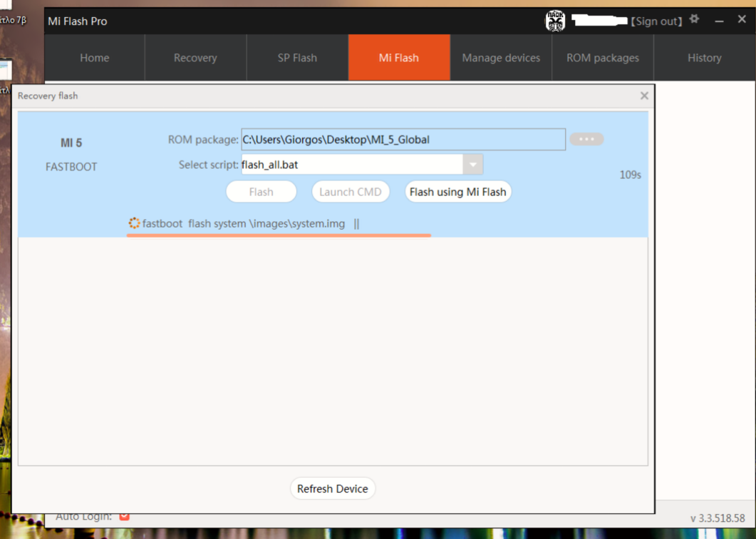Click the Refresh Device button
This screenshot has height=539, width=756.
click(x=333, y=488)
